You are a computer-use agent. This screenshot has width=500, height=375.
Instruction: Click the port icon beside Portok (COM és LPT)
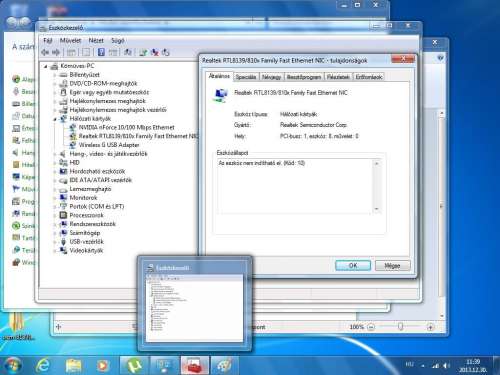[x=63, y=207]
